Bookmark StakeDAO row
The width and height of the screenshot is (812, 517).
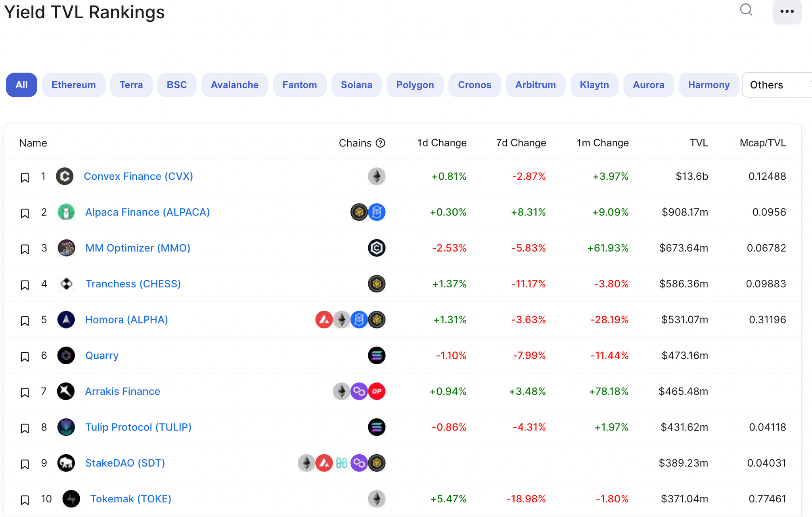point(25,464)
